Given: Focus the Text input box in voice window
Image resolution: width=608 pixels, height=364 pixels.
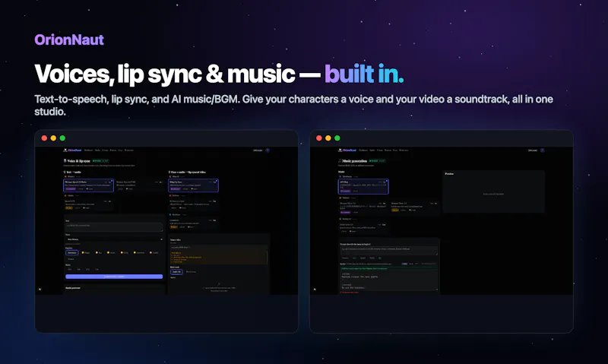Looking at the screenshot, I should tap(114, 226).
